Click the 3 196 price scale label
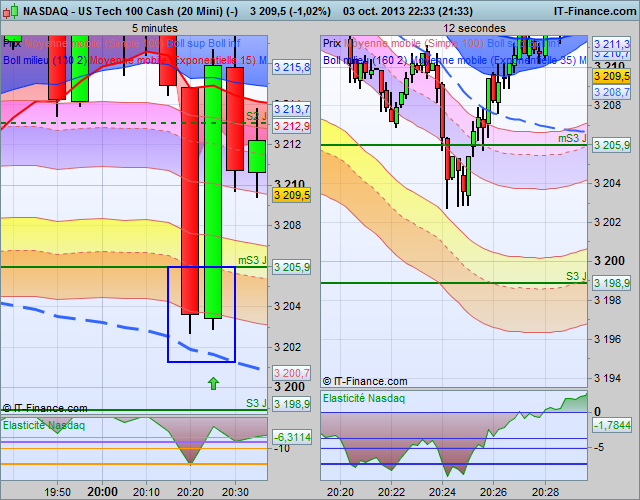Screen dimensions: 640x500 coord(607,339)
